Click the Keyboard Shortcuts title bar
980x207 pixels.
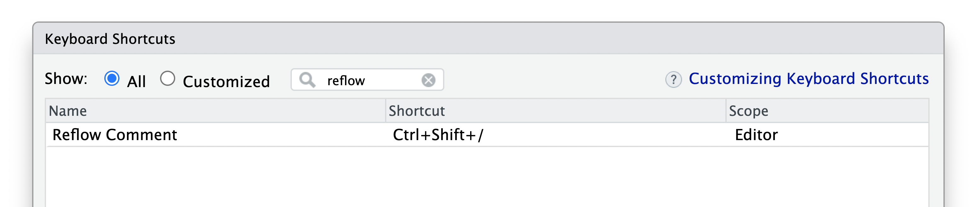(x=488, y=38)
